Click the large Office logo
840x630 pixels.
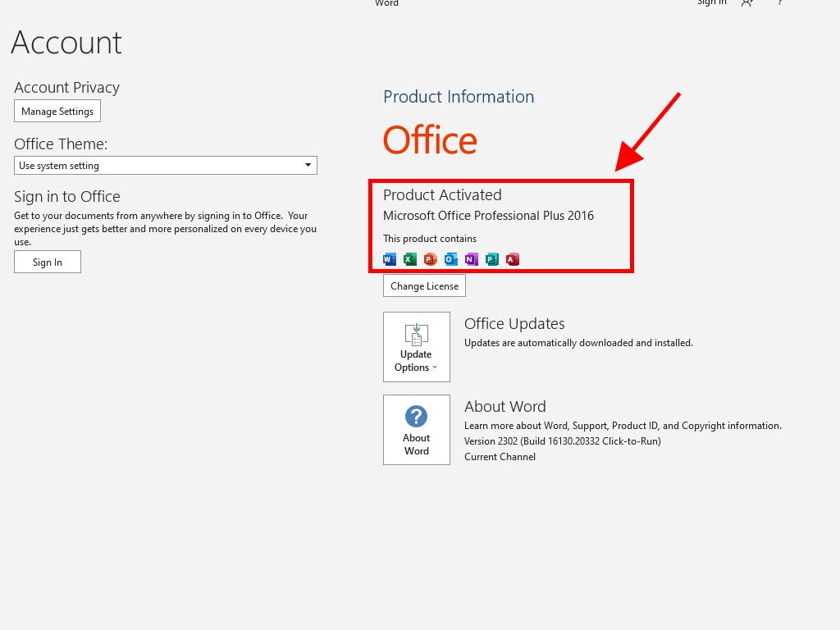pyautogui.click(x=430, y=140)
